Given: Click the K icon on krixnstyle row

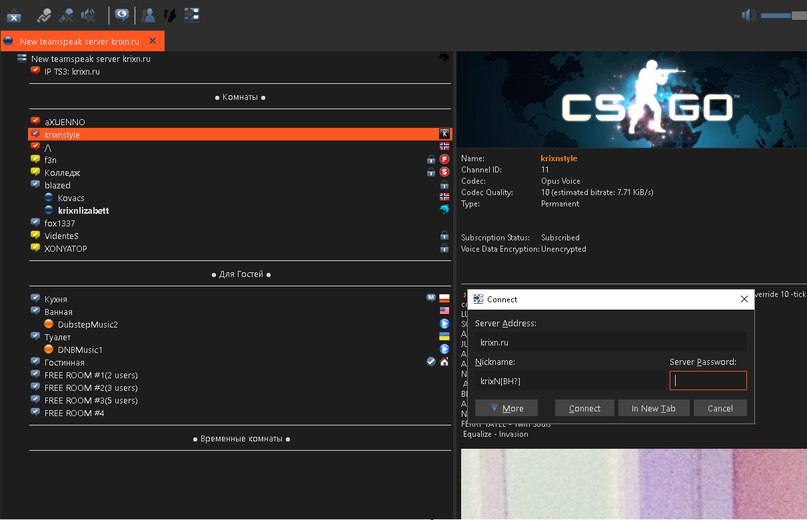Looking at the screenshot, I should pos(445,134).
